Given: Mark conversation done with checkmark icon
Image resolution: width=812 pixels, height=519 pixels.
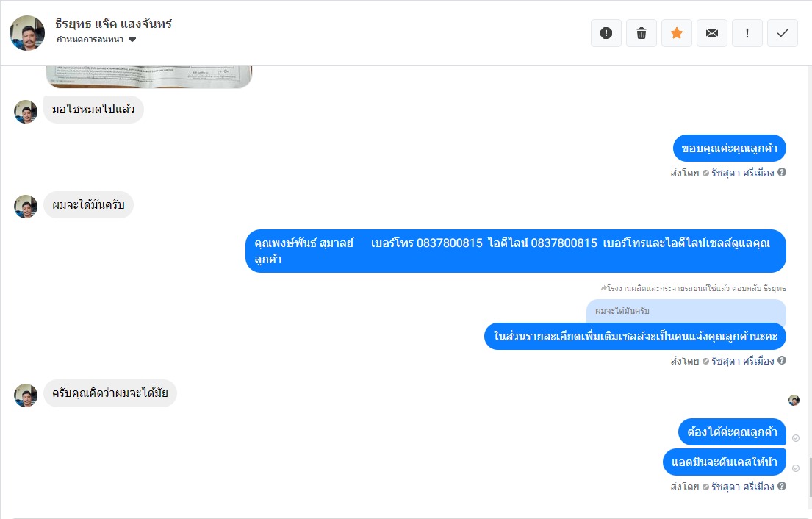Looking at the screenshot, I should point(782,33).
